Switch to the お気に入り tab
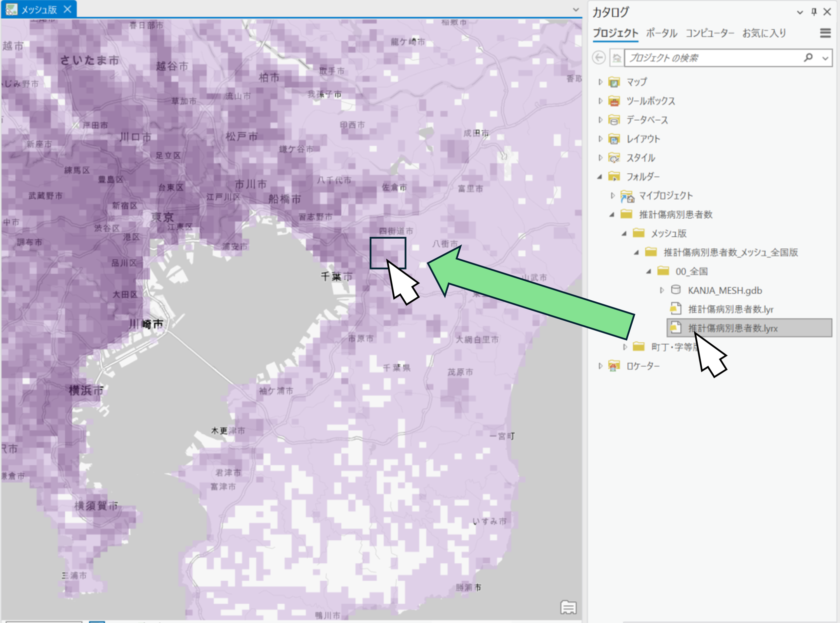Viewport: 840px width, 623px height. coord(764,33)
